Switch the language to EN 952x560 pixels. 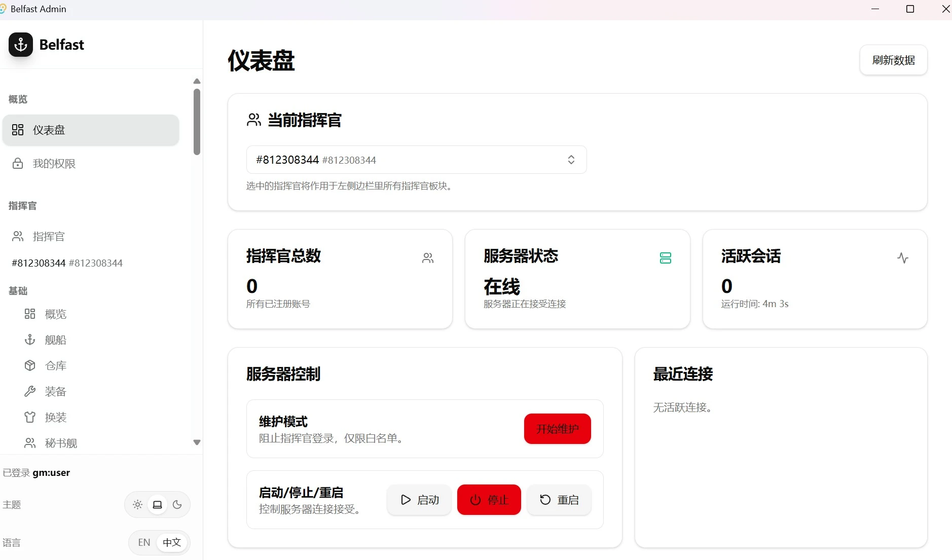[144, 543]
